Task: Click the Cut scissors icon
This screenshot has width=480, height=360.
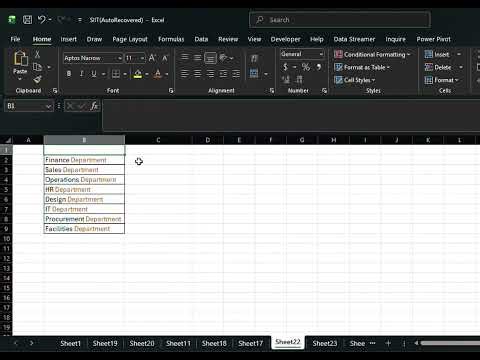Action: 37,54
